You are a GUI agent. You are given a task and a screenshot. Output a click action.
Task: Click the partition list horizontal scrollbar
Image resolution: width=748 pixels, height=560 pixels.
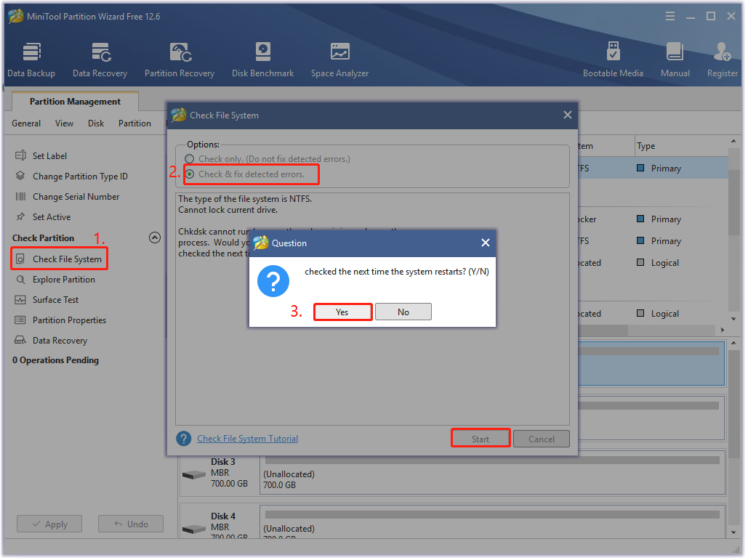pos(603,330)
